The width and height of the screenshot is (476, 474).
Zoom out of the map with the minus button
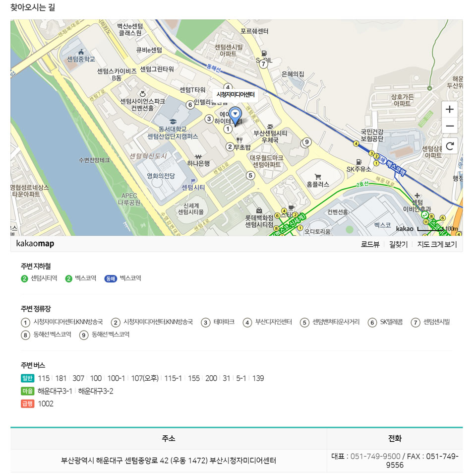tap(450, 126)
